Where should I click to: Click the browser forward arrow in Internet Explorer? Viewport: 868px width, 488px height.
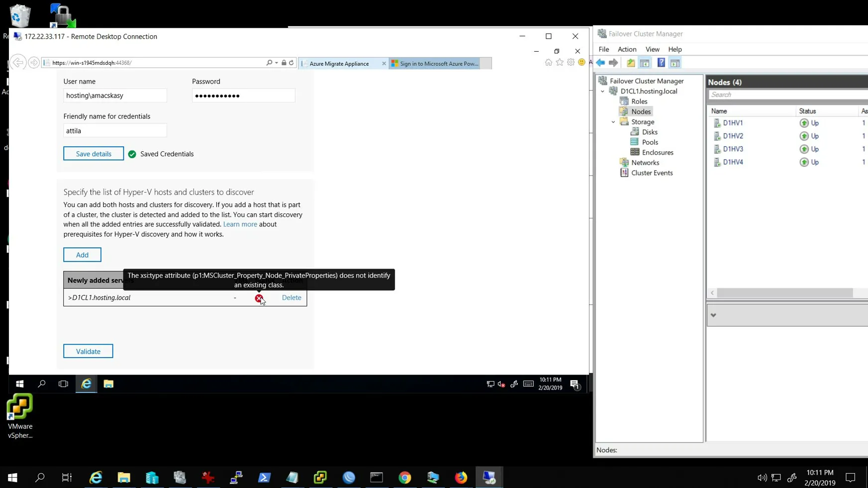tap(34, 63)
